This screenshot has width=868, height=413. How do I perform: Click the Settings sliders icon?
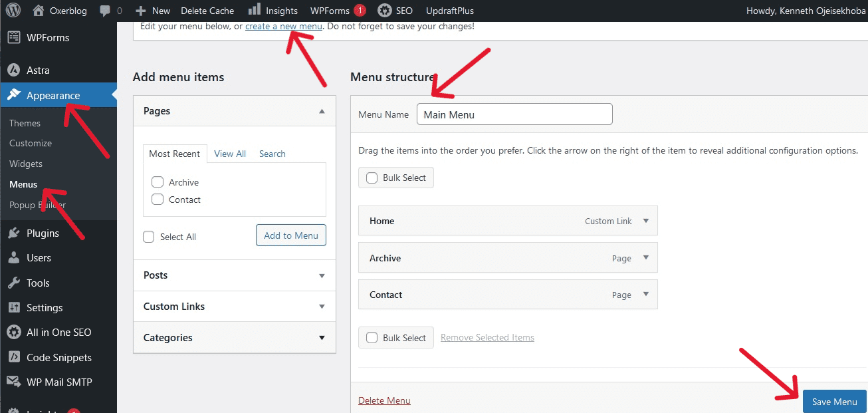pyautogui.click(x=13, y=307)
